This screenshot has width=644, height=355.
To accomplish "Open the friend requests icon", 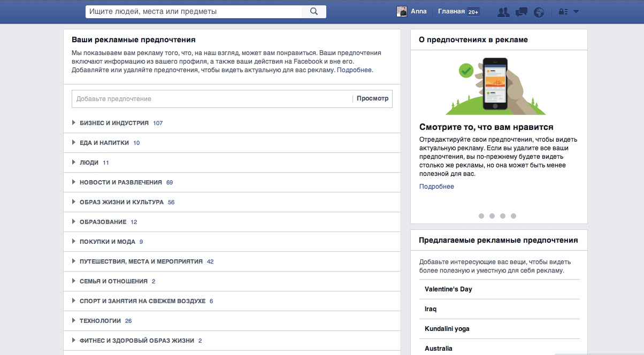I will tap(503, 12).
